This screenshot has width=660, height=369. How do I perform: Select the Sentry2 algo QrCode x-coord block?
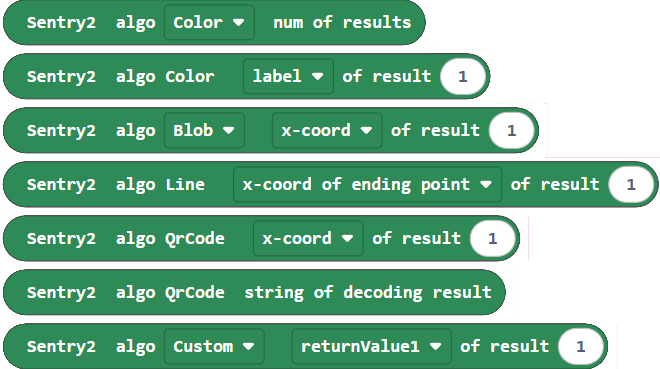pyautogui.click(x=261, y=238)
